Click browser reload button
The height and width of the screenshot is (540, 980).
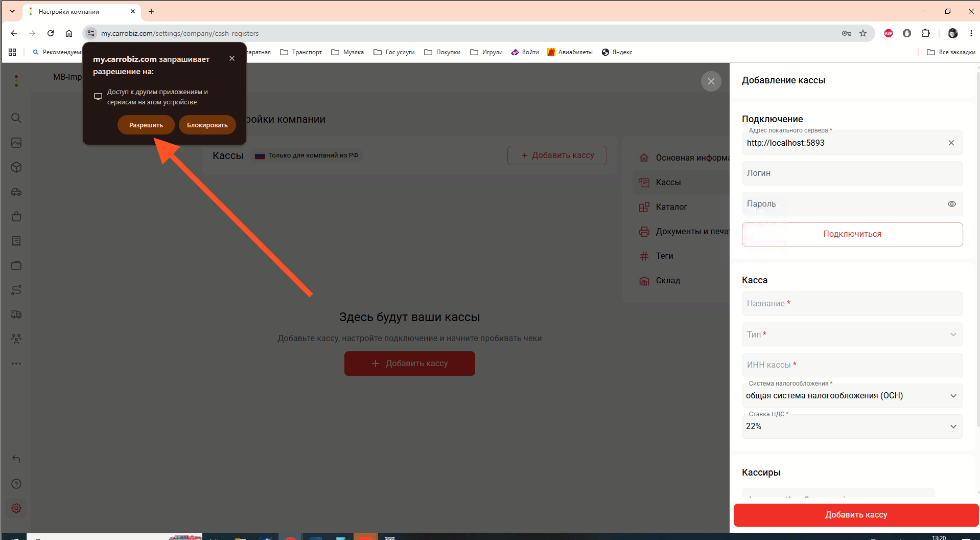point(51,33)
